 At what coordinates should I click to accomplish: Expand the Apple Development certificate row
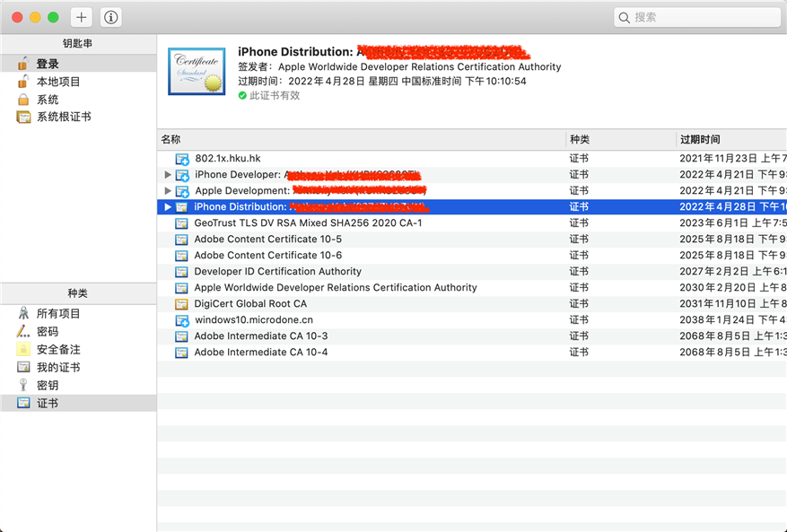coord(168,191)
